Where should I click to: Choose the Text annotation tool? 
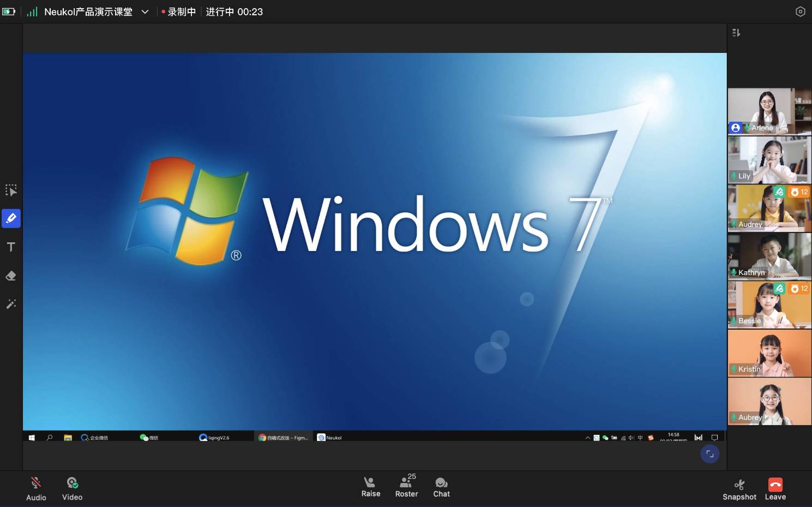click(x=11, y=247)
